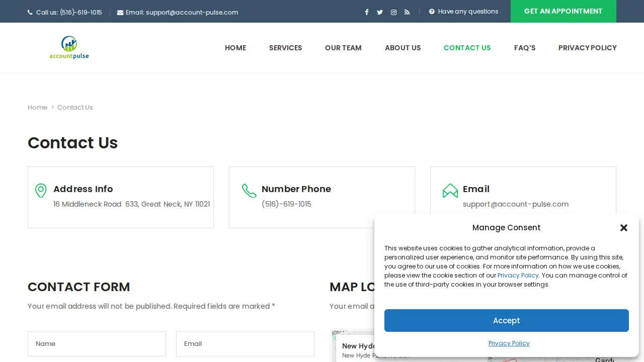Open the Twitter social icon
Screen dimensions: 644x362
pos(380,12)
